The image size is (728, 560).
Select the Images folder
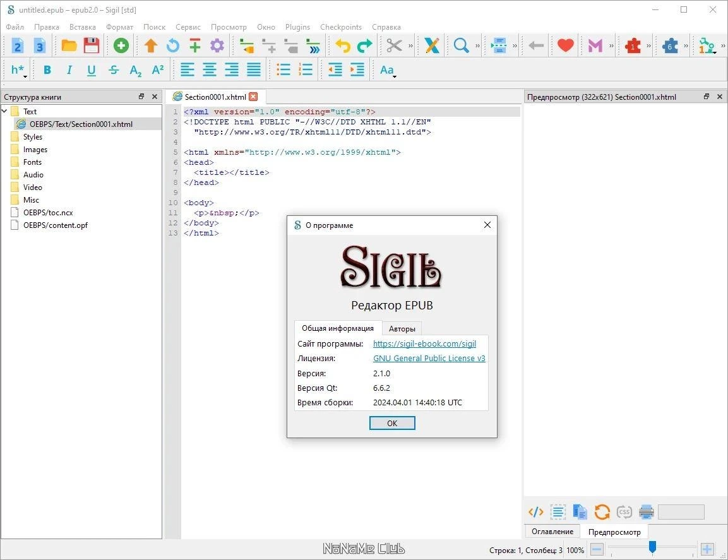click(35, 149)
